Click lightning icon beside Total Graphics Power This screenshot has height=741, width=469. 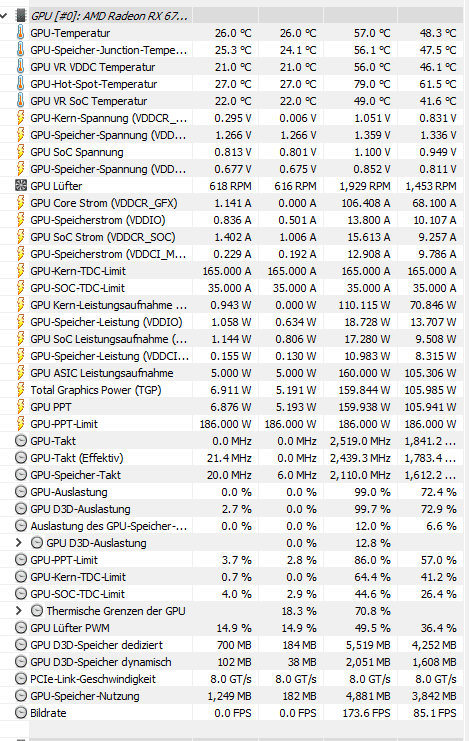click(x=20, y=390)
